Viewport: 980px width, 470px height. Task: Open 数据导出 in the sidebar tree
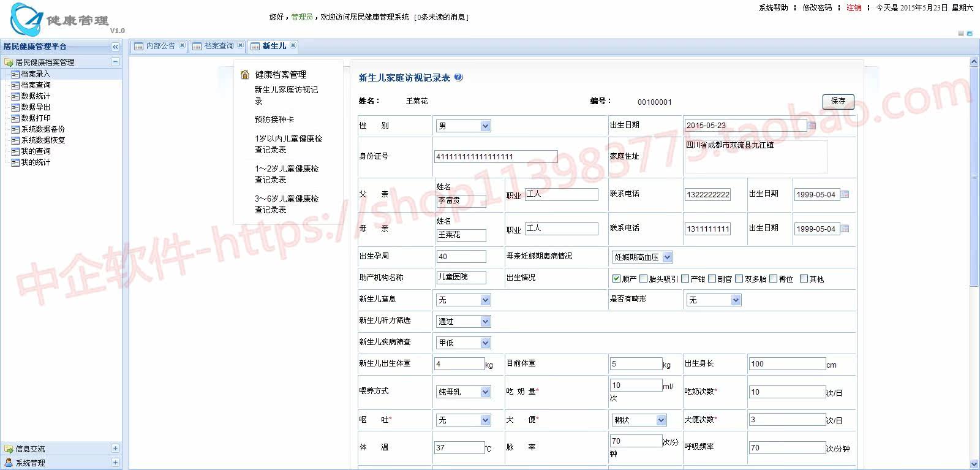36,107
